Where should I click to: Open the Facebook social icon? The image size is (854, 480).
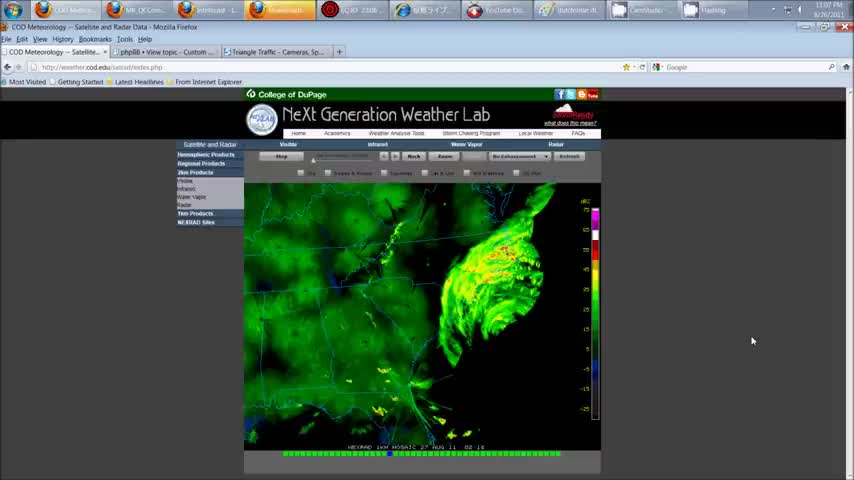click(559, 94)
